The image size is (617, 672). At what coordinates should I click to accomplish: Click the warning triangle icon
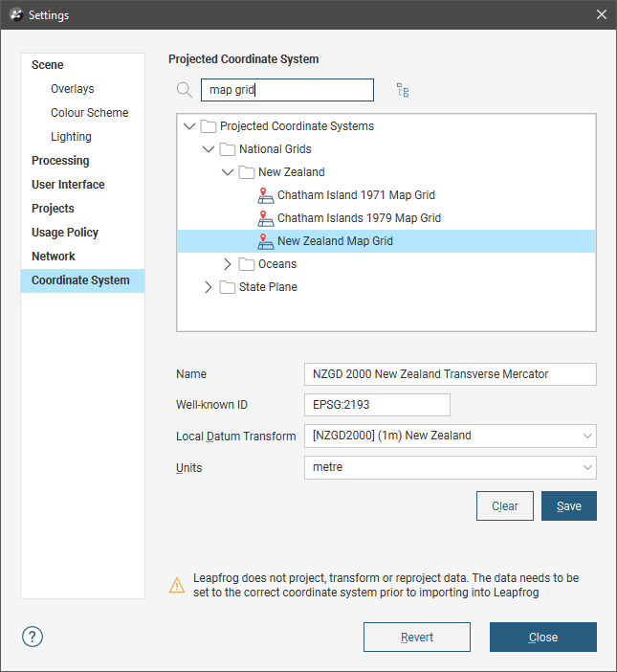pos(177,585)
